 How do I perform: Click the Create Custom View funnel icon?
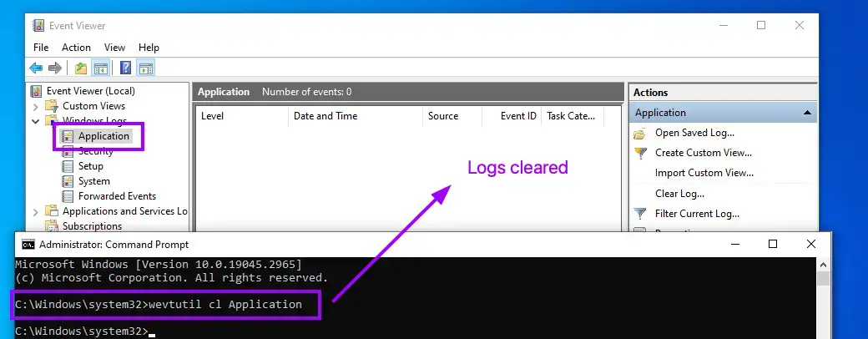640,154
